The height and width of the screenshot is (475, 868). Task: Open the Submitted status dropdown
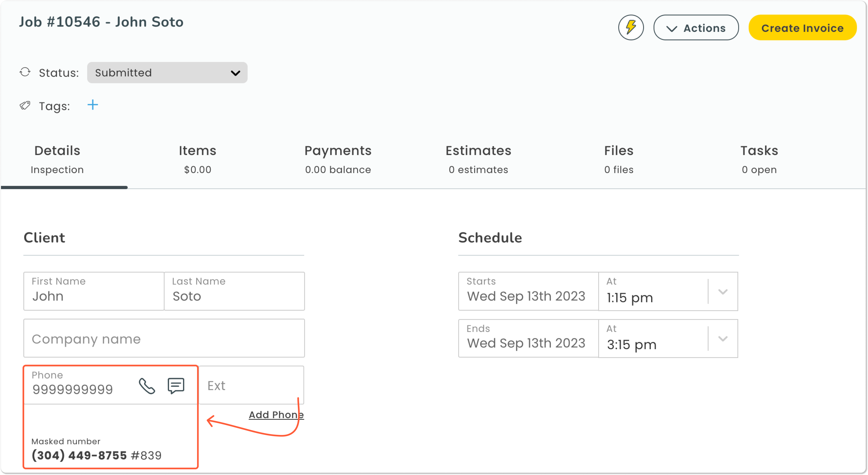click(167, 73)
